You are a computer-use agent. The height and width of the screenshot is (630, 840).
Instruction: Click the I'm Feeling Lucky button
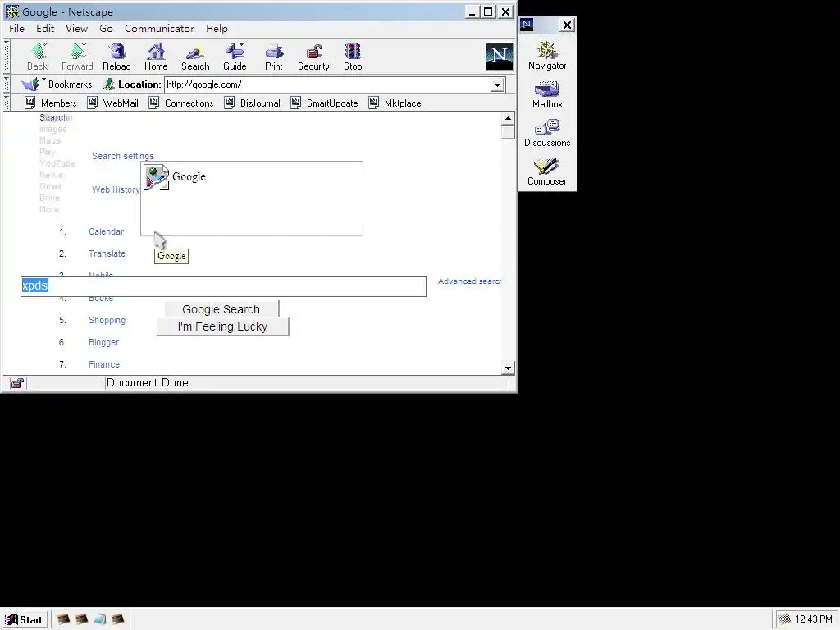coord(222,326)
